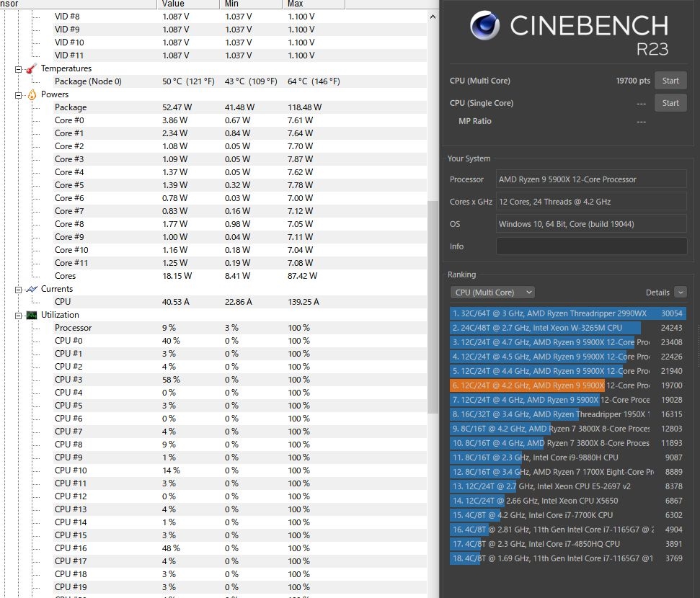Image resolution: width=700 pixels, height=598 pixels.
Task: Collapse the Powers tree node
Action: 18,95
